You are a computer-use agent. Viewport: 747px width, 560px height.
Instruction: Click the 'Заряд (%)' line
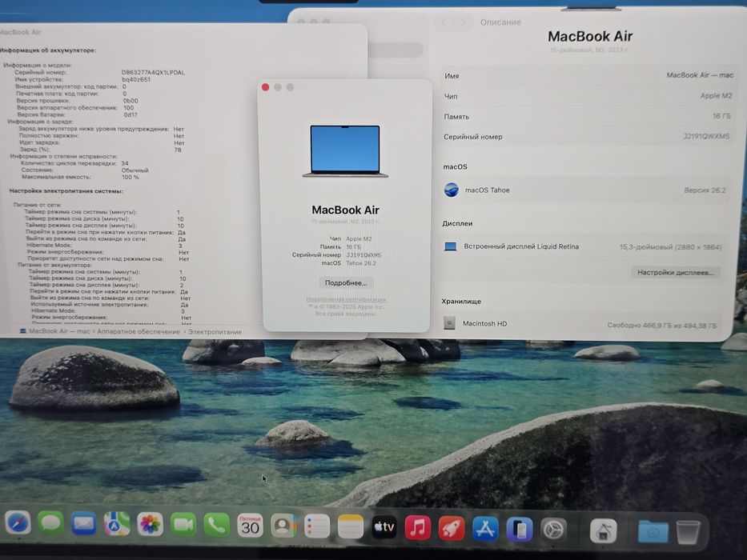(x=101, y=150)
